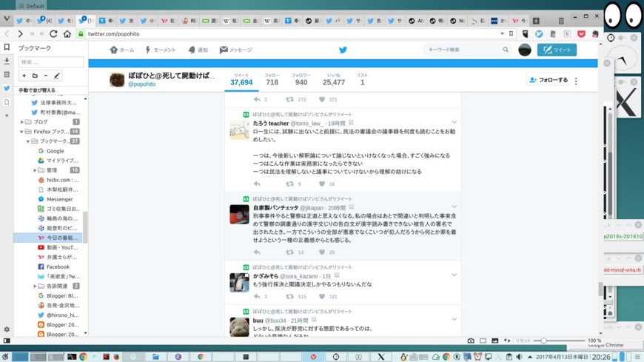644x362 pixels.
Task: Click the volume speaker icon in system tray
Action: pos(519,357)
